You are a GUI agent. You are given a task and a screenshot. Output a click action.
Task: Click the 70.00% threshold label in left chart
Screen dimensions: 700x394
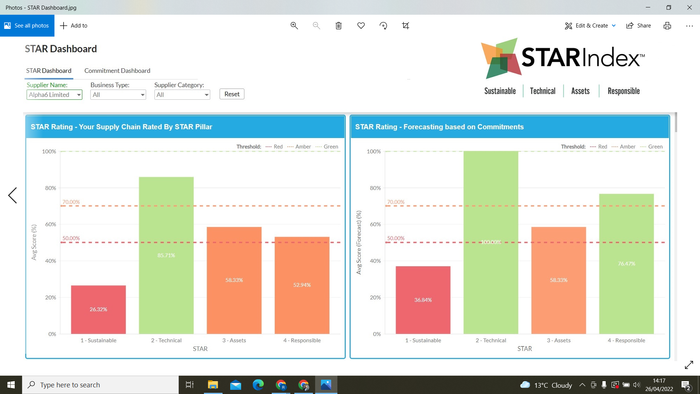(x=71, y=202)
